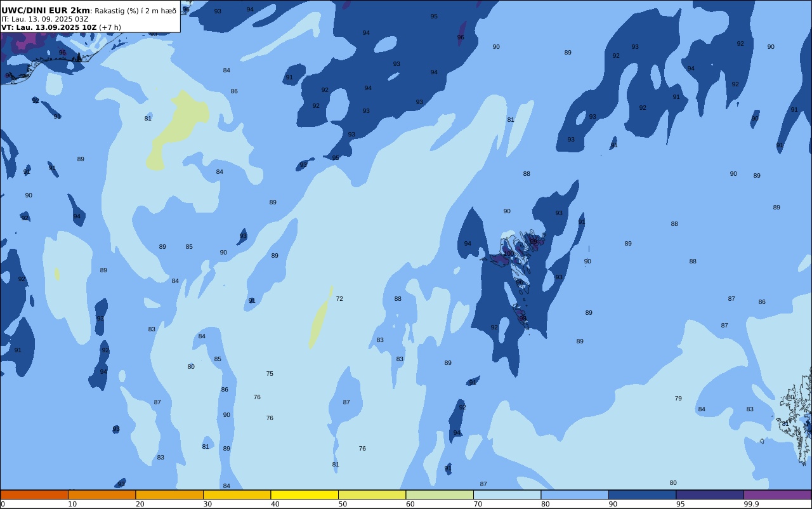The width and height of the screenshot is (812, 509).
Task: Click the legend tick label 70
Action: pos(478,504)
